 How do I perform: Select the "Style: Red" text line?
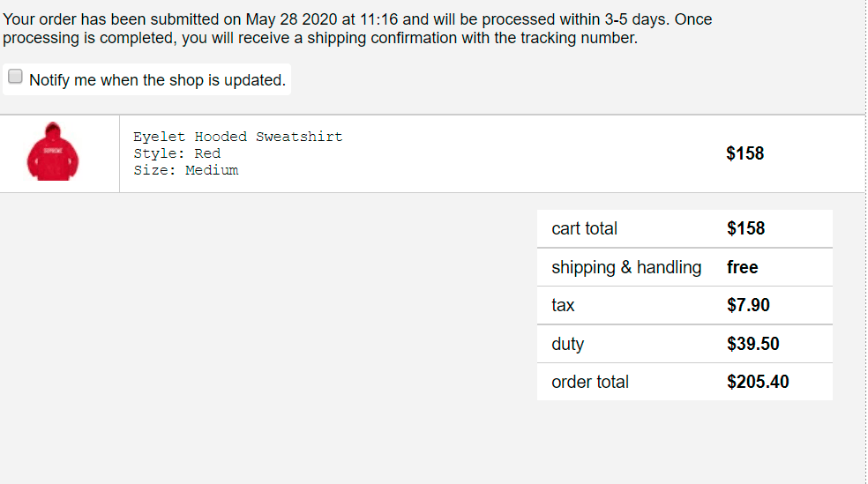(x=176, y=153)
